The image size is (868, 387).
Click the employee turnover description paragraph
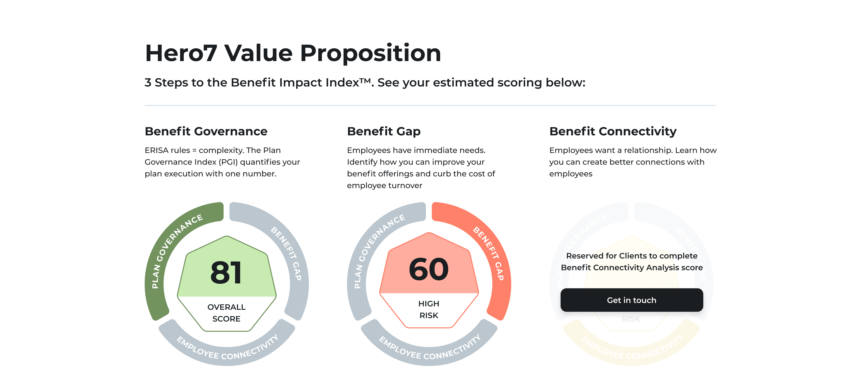coord(421,167)
